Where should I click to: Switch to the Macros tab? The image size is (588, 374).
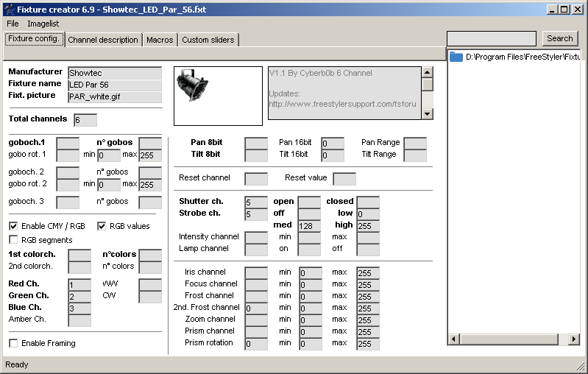(x=160, y=40)
